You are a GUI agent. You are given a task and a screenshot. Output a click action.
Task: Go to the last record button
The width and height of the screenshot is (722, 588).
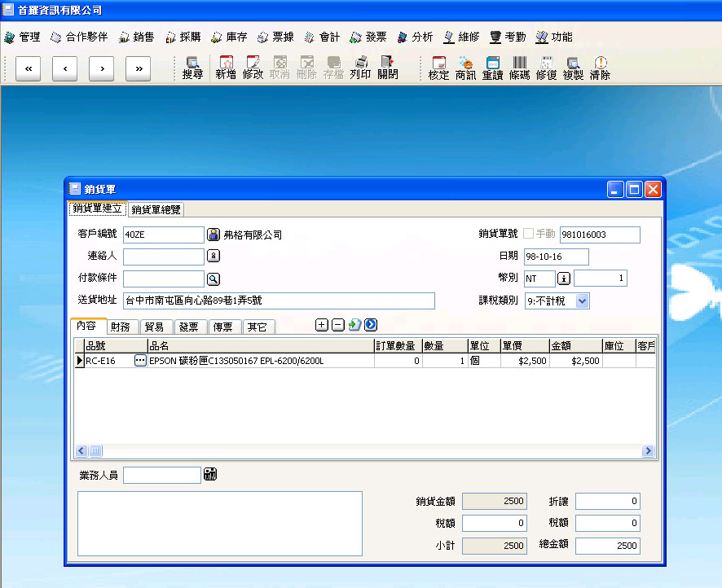click(x=139, y=69)
